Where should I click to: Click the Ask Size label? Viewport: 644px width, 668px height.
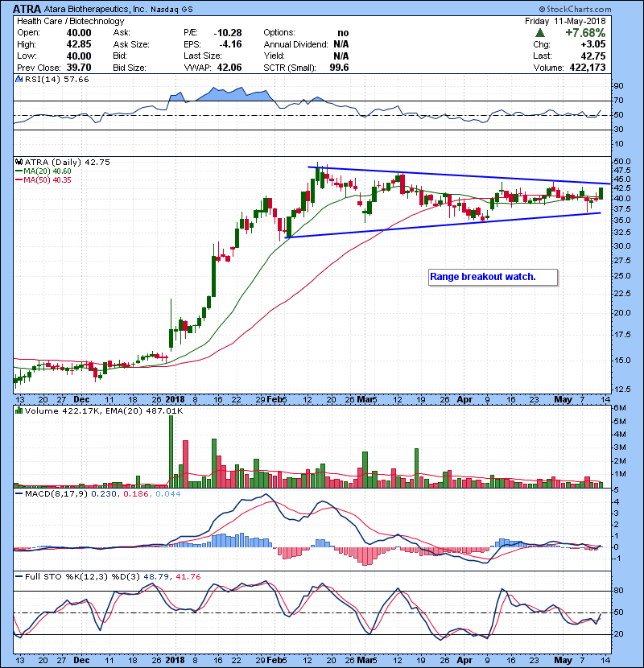pyautogui.click(x=131, y=44)
